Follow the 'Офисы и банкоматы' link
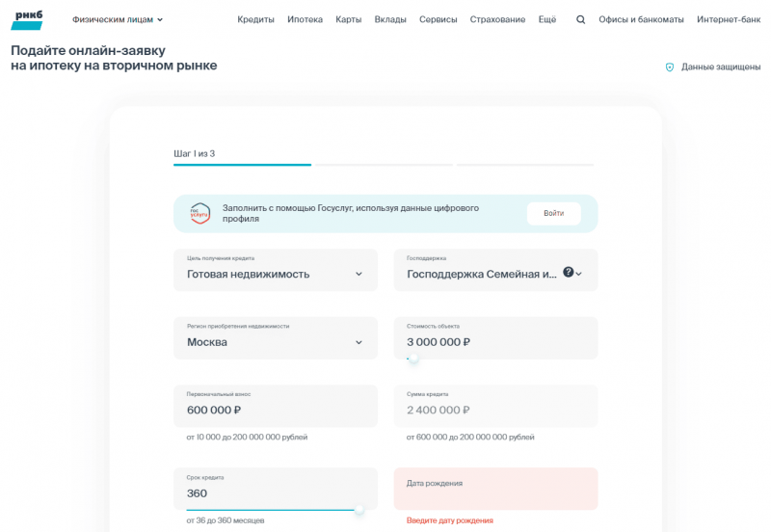Screen dimensions: 771x532 point(641,19)
